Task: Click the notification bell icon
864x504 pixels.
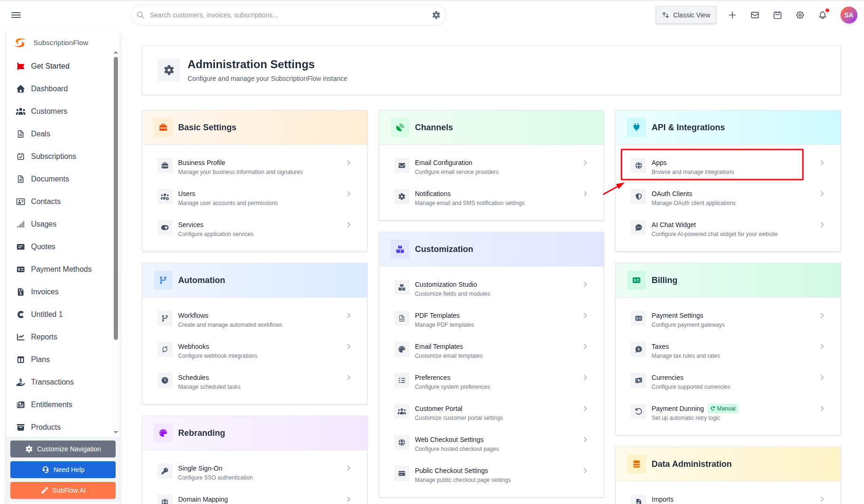Action: 823,15
